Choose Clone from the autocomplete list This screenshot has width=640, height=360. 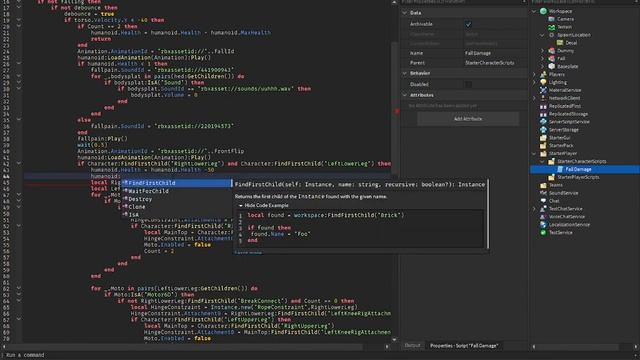point(176,207)
